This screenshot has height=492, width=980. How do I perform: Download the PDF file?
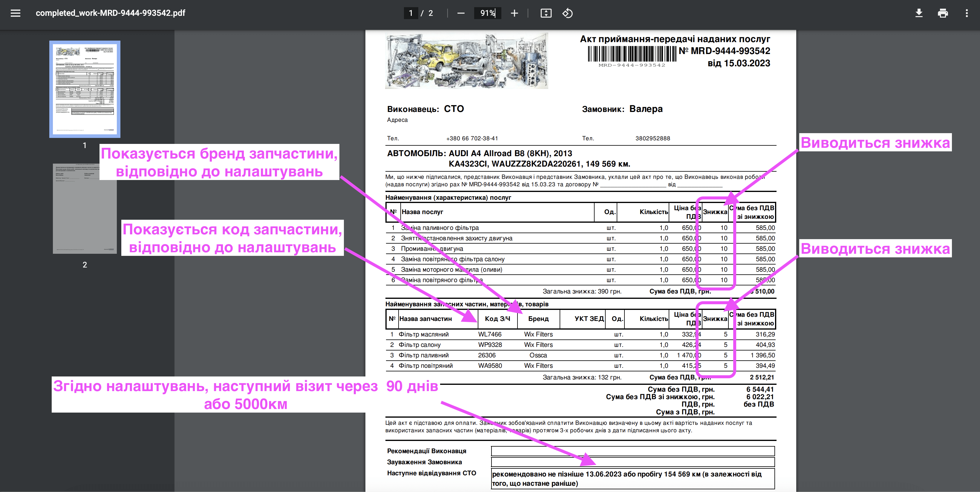click(x=918, y=13)
